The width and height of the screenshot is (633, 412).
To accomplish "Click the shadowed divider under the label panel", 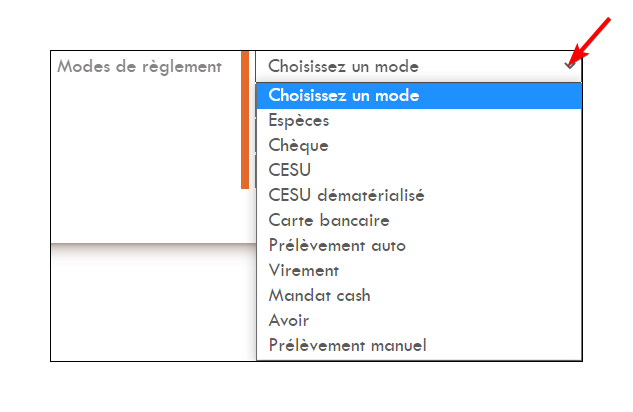I will (153, 247).
